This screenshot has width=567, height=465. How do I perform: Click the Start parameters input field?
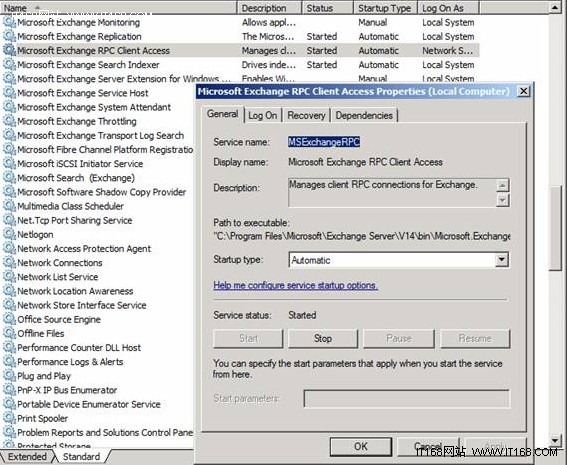[406, 398]
